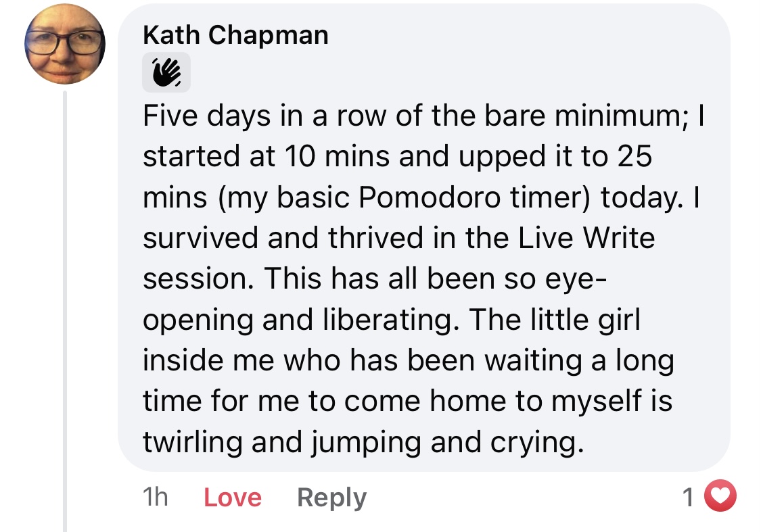761x532 pixels.
Task: Click the phrase "little girl"
Action: coord(581,318)
